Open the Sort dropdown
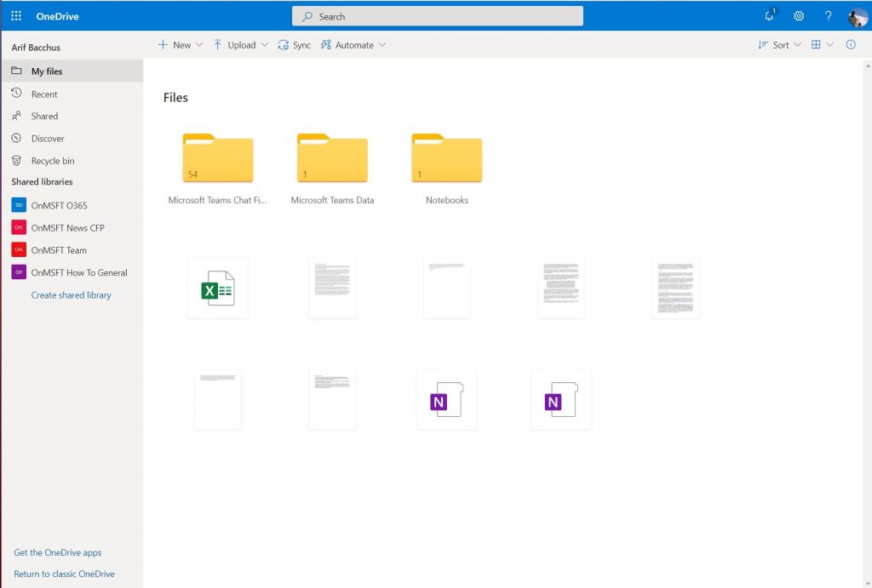872x588 pixels. tap(779, 45)
